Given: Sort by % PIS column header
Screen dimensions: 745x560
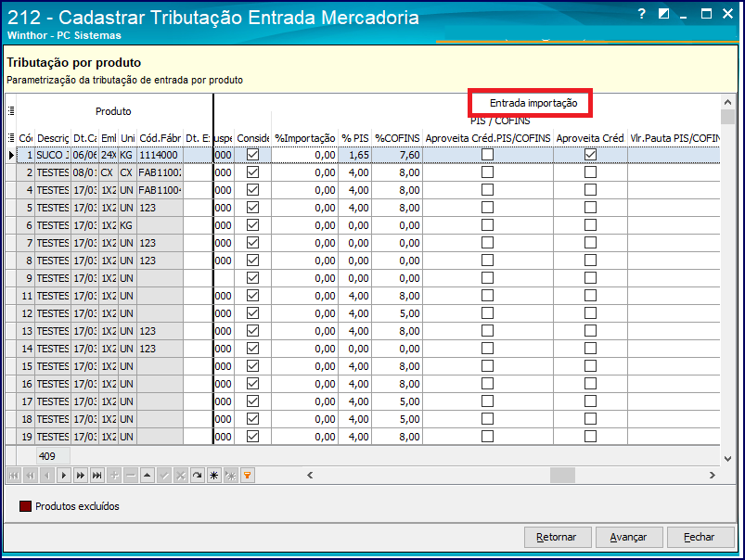Looking at the screenshot, I should 355,138.
